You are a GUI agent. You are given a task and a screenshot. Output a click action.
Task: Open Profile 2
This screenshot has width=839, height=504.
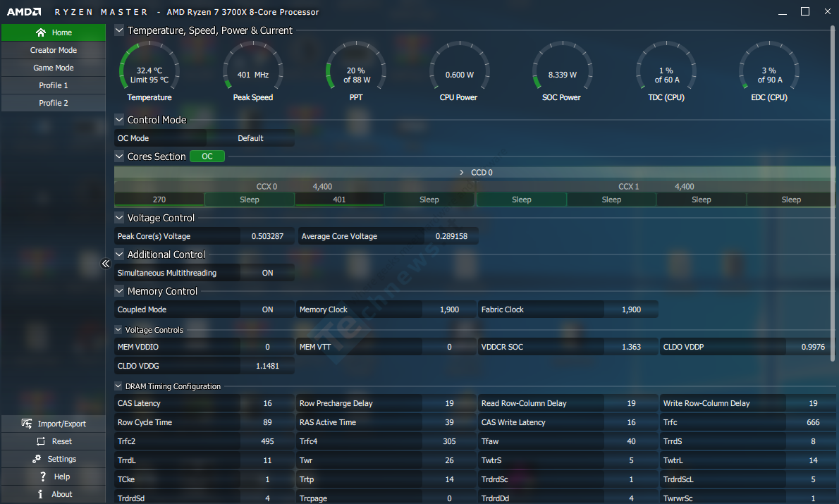[x=54, y=103]
